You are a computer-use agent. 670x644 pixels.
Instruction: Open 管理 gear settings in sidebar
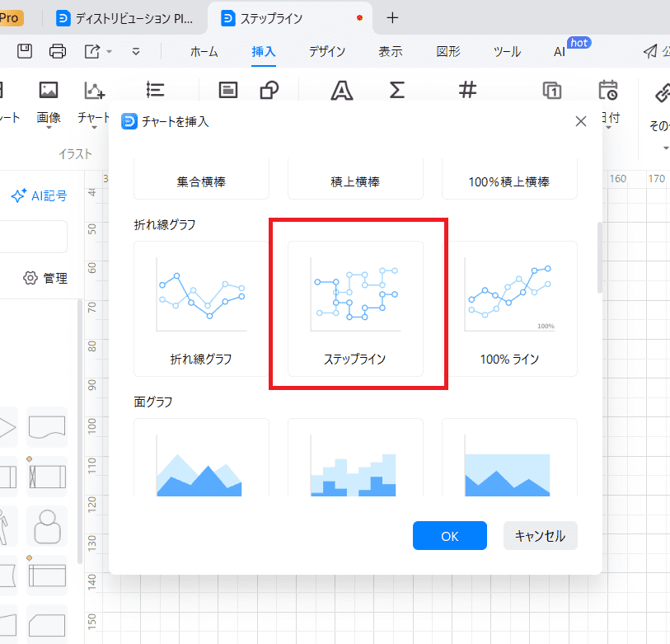pos(45,278)
